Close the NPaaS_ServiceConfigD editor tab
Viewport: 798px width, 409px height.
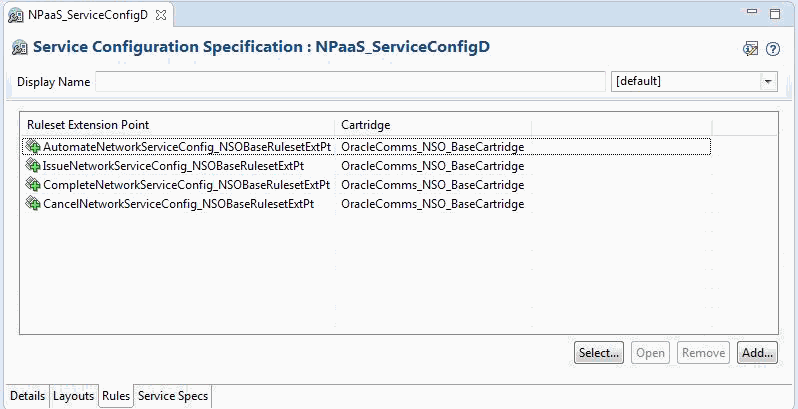(x=161, y=15)
